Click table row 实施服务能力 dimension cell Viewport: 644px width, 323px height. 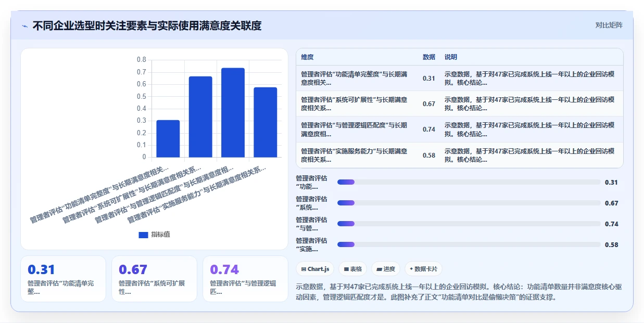[357, 155]
